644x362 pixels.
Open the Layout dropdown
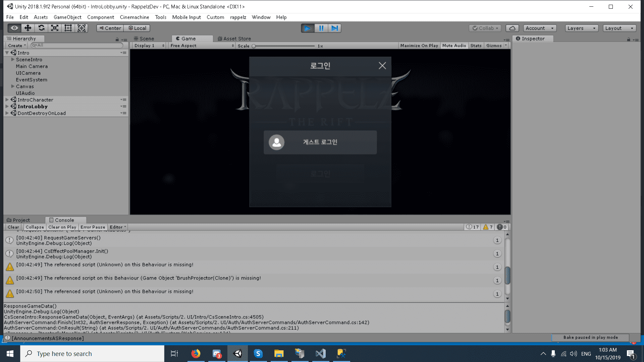620,28
